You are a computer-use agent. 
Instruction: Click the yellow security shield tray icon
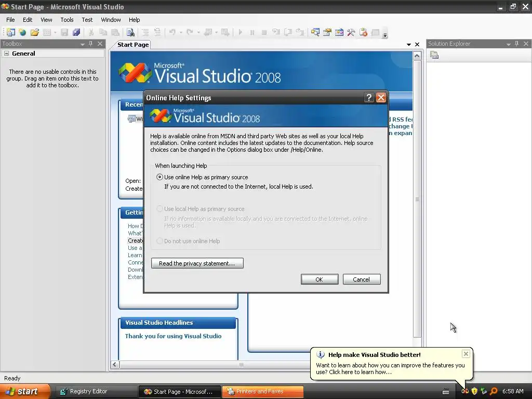(x=474, y=391)
